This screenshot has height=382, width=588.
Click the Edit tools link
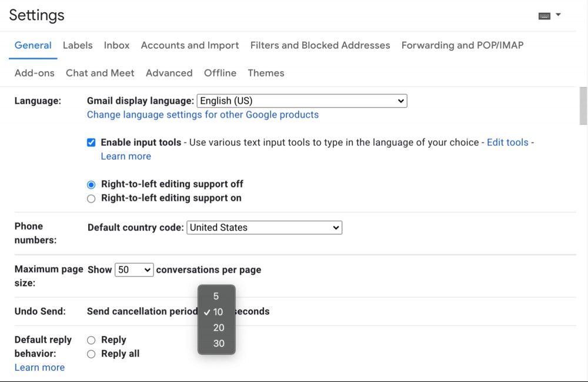pyautogui.click(x=507, y=142)
